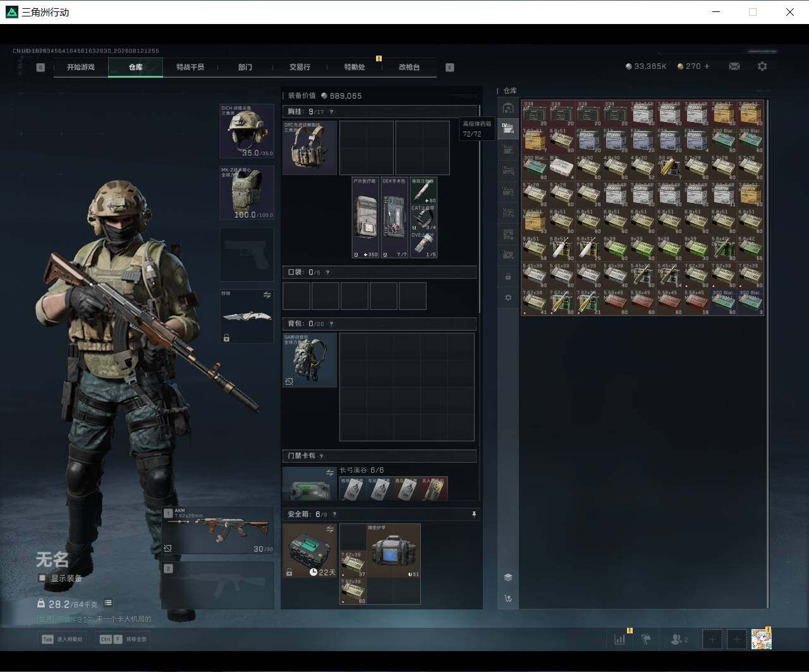Viewport: 809px width, 672px height.
Task: Click the Q key previous-tab icon
Action: (x=40, y=67)
